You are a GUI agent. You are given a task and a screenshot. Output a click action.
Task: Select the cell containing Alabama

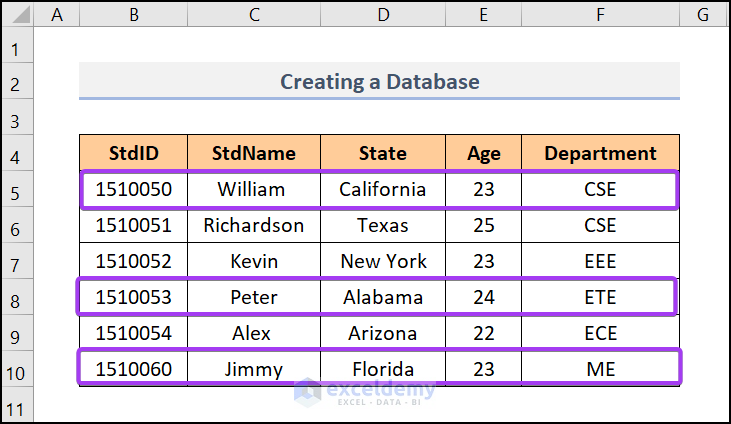tap(383, 297)
